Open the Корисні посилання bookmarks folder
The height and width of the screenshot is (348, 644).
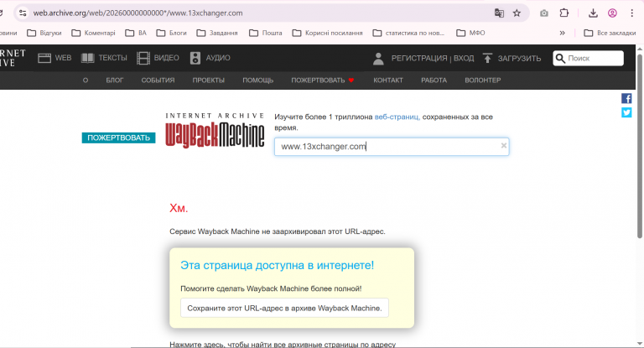tap(327, 33)
